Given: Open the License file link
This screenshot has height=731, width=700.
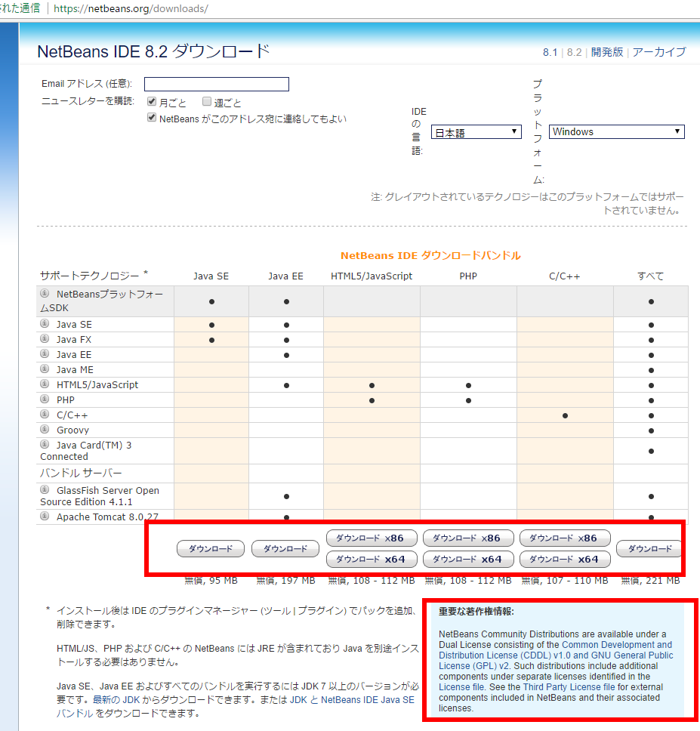Looking at the screenshot, I should (x=461, y=687).
